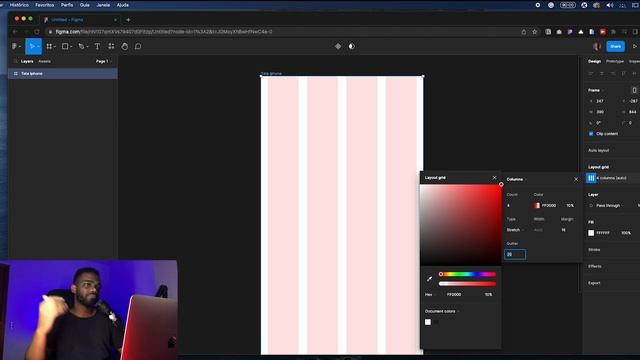The image size is (640, 360).
Task: Click the Gutter input field
Action: 515,254
